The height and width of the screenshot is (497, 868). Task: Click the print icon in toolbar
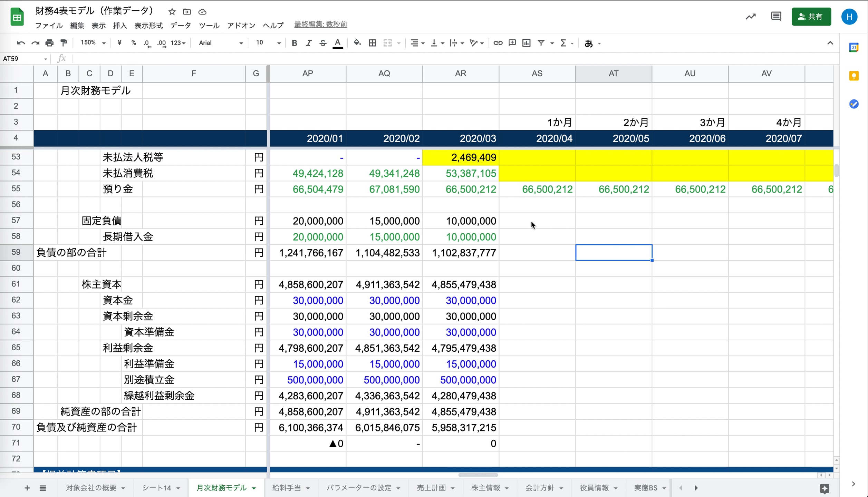49,43
